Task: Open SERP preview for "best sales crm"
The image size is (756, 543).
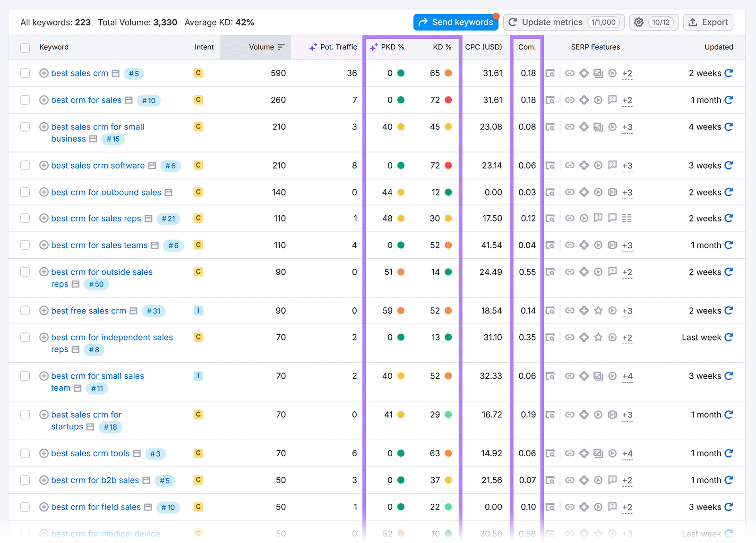Action: click(x=550, y=73)
